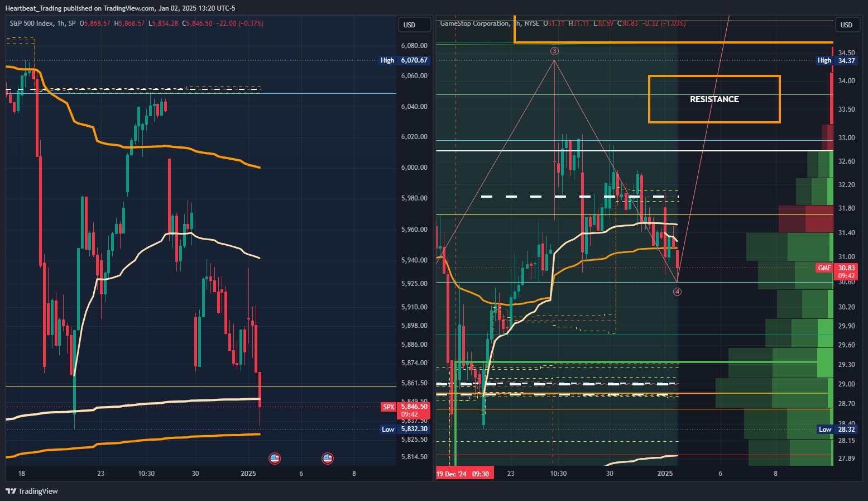Click the S&P open value O5,868.57
868x501 pixels.
click(x=95, y=23)
